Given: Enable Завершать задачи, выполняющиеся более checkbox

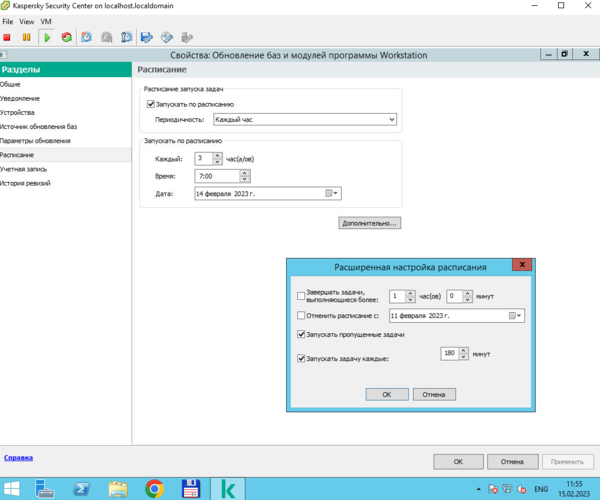Looking at the screenshot, I should [x=301, y=296].
